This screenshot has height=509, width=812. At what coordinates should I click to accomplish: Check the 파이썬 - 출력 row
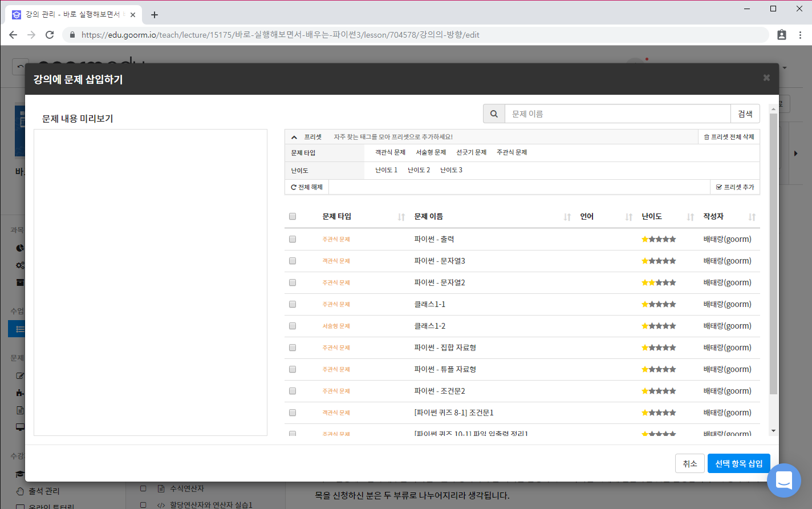coord(293,239)
